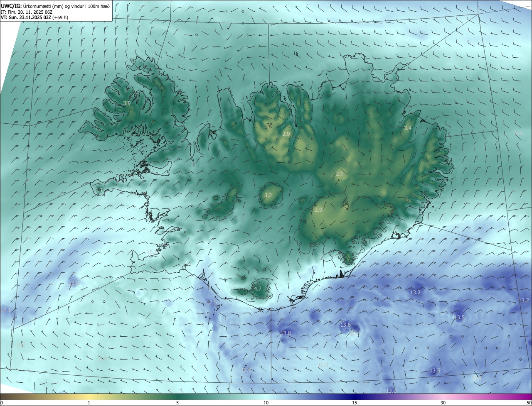Image resolution: width=532 pixels, height=406 pixels.
Task: Click the 3.2 value on Hofsjökull glacier
Action: [268, 195]
